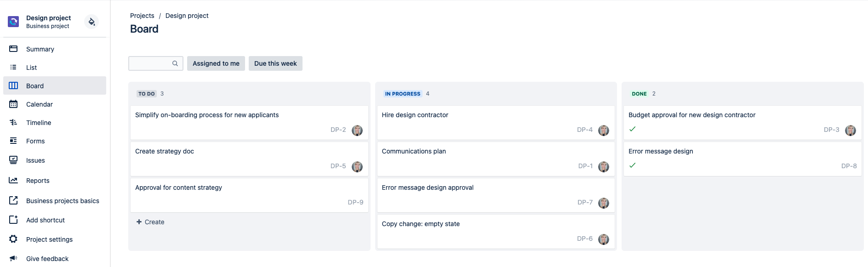Click the Timeline icon in sidebar

[x=13, y=122]
